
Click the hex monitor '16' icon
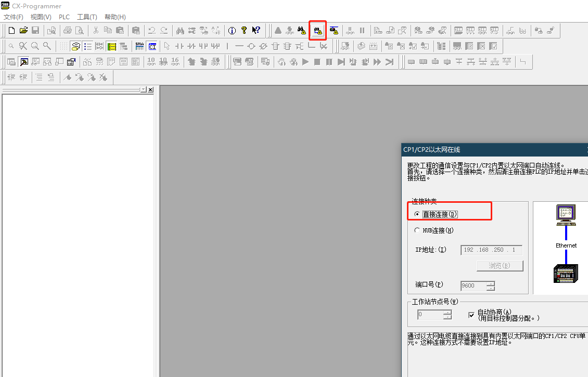click(x=175, y=62)
